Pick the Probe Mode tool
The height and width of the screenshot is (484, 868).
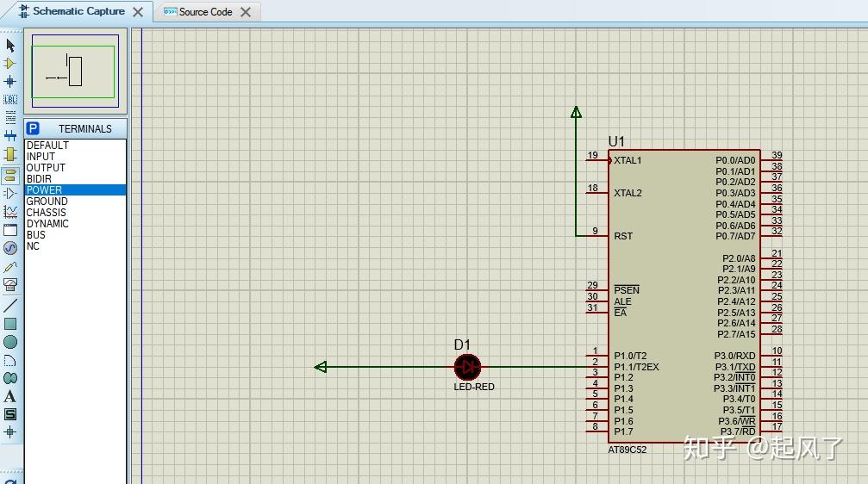click(10, 267)
